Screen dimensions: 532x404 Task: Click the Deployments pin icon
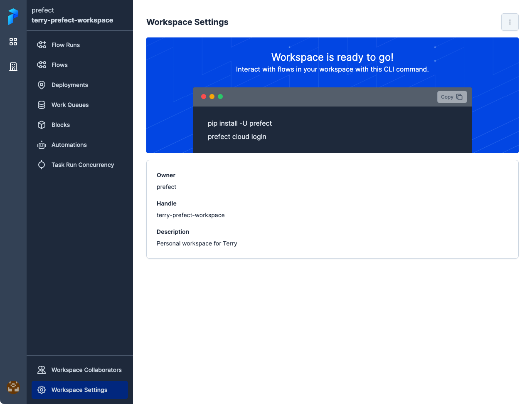[42, 85]
